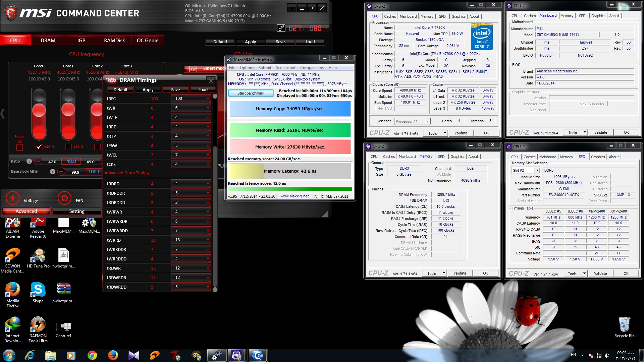Screen dimensions: 644x362
Task: Decrease base clock with the minus button
Action: click(x=61, y=172)
